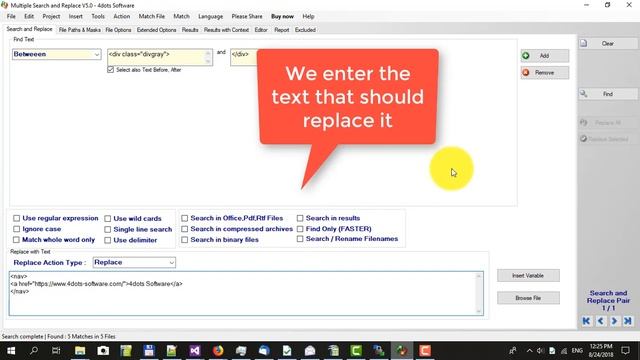Switch to Extended Options tab

pos(156,30)
